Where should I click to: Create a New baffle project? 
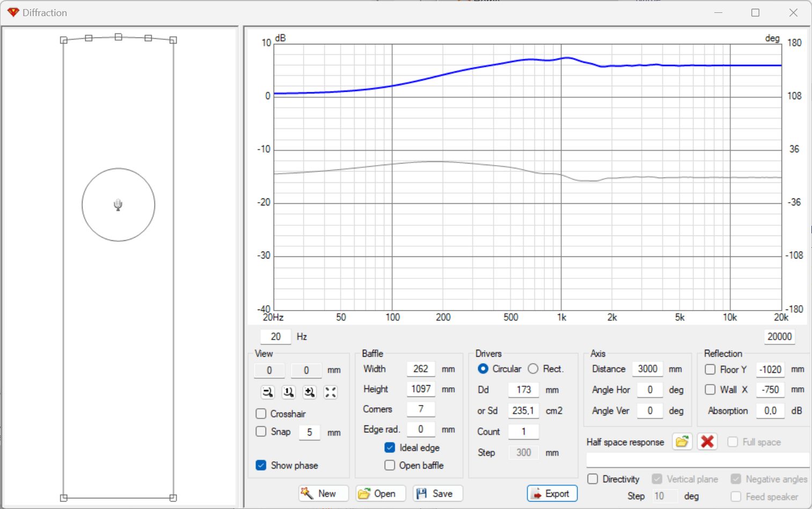point(324,493)
